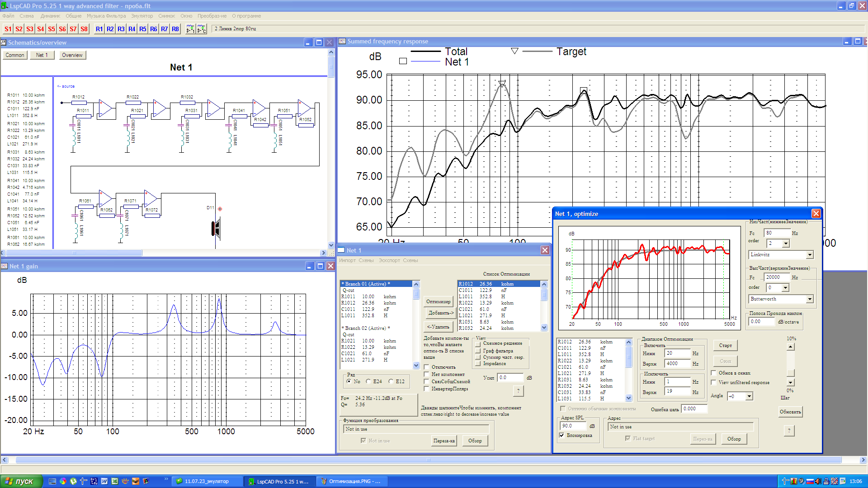Click the R4 toolbar button
The width and height of the screenshot is (868, 488).
click(132, 29)
